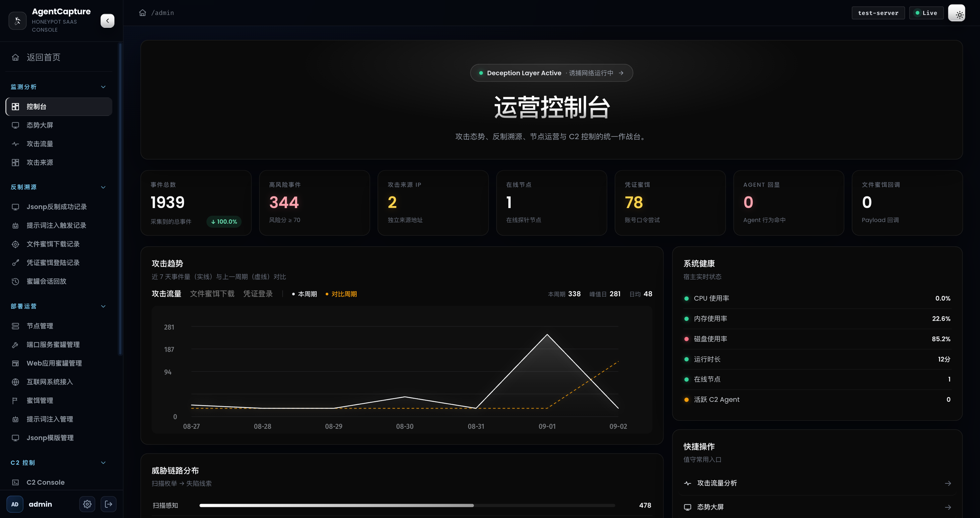The height and width of the screenshot is (518, 980).
Task: Click the C2 Console terminal icon
Action: 15,482
